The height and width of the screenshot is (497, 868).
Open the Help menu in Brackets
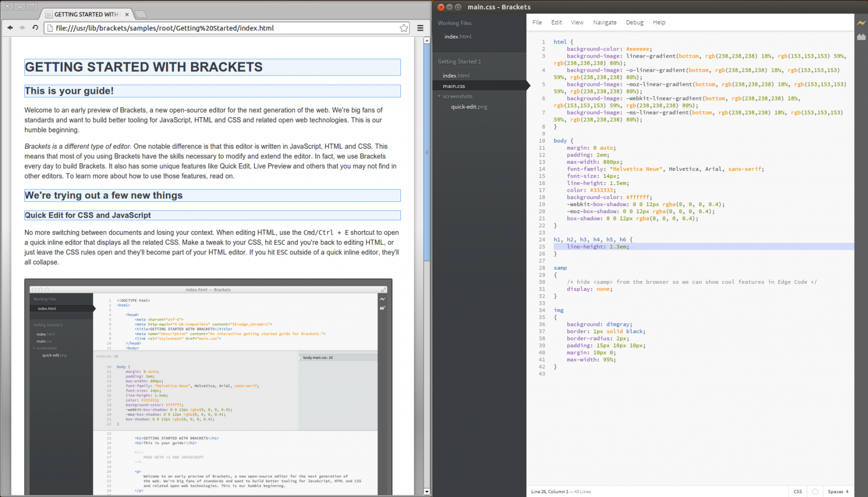659,22
